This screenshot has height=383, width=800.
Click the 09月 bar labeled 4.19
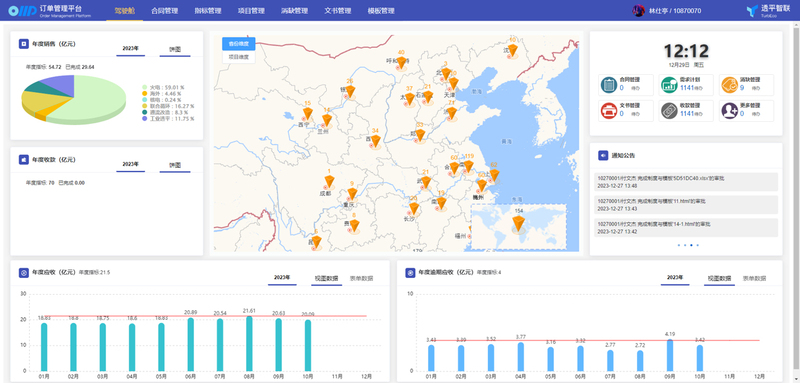(x=670, y=355)
